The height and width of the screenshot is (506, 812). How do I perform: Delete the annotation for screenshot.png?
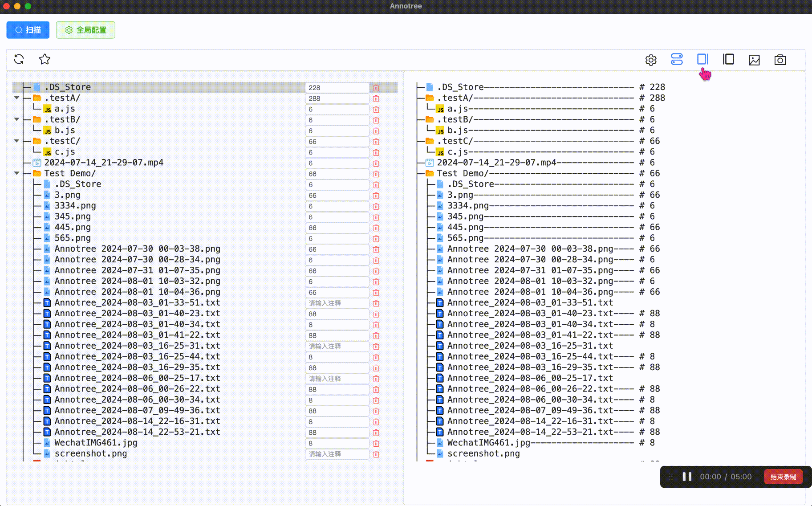pyautogui.click(x=376, y=454)
